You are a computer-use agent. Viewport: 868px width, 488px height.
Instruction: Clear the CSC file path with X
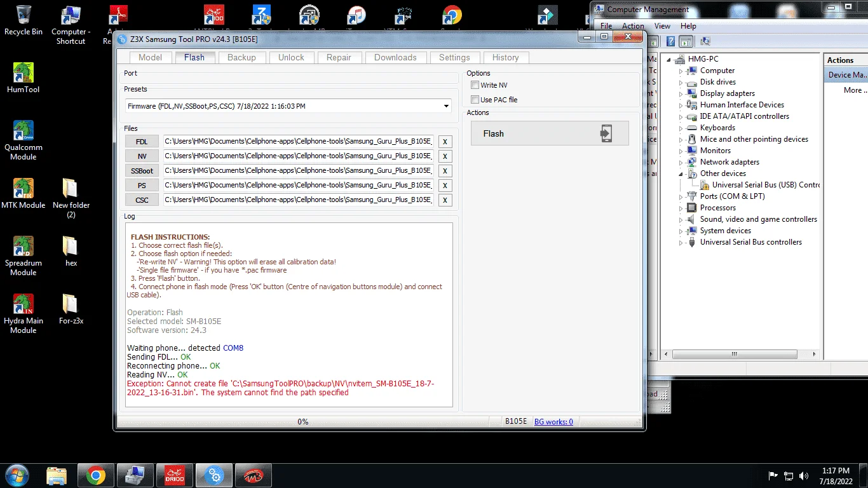(445, 200)
